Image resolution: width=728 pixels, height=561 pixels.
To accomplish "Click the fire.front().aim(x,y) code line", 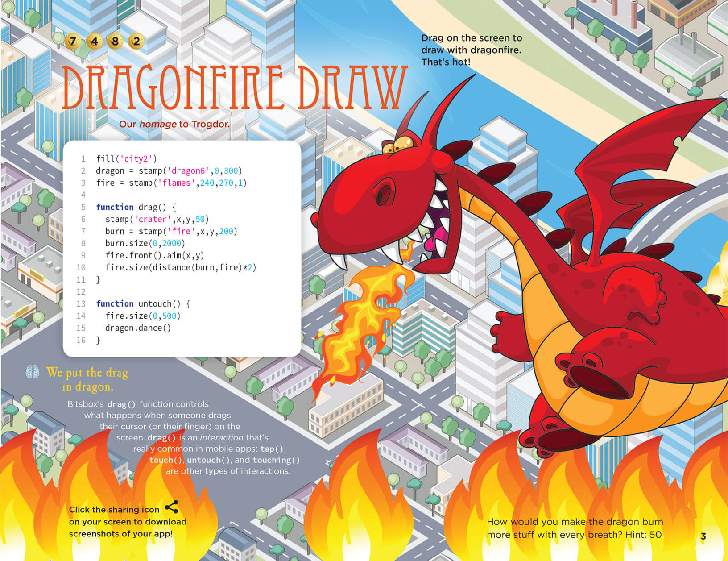I will (154, 255).
